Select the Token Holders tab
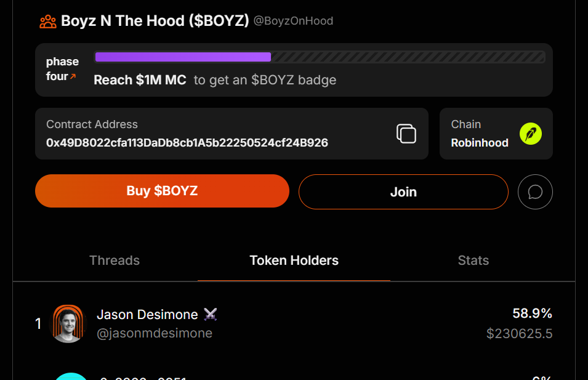588x380 pixels. click(294, 261)
